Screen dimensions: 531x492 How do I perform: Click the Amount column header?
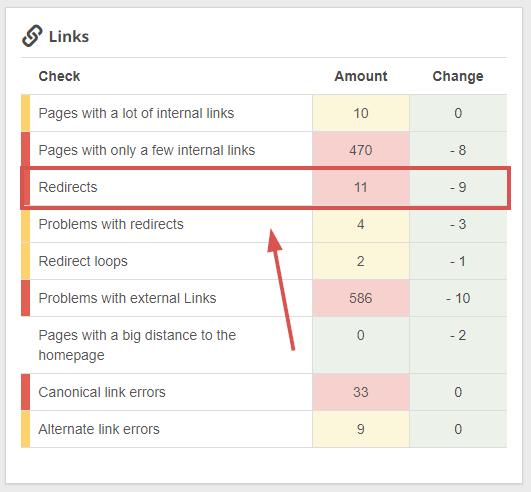coord(361,76)
